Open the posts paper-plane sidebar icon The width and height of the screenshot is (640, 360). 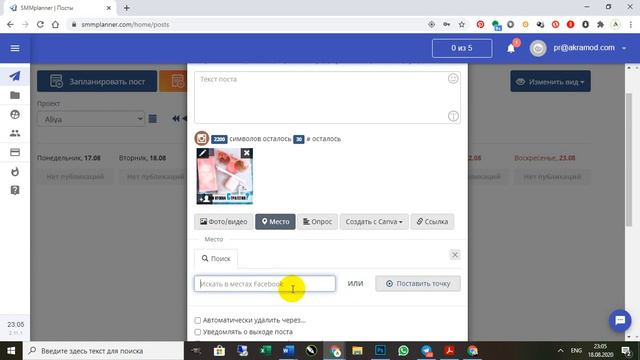click(x=15, y=76)
